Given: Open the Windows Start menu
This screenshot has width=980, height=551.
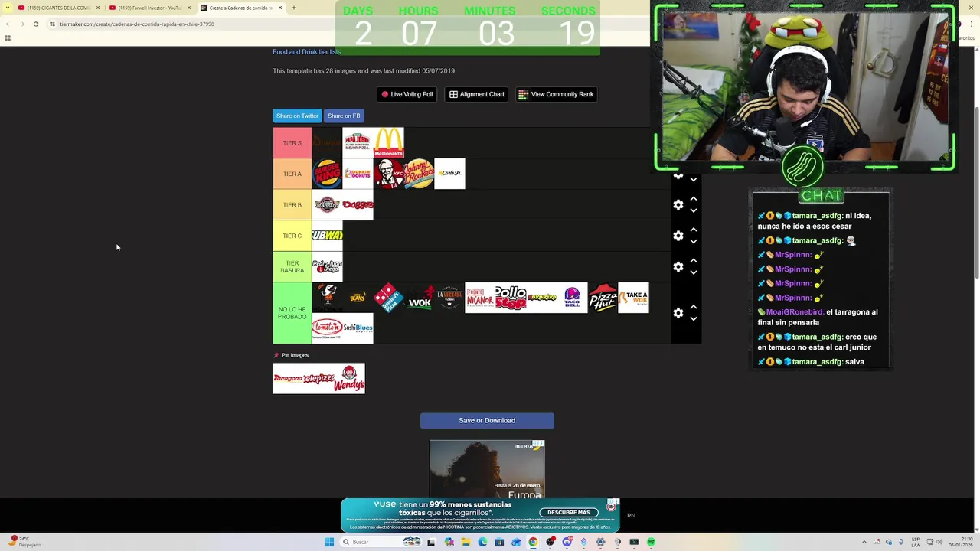Looking at the screenshot, I should (x=329, y=542).
